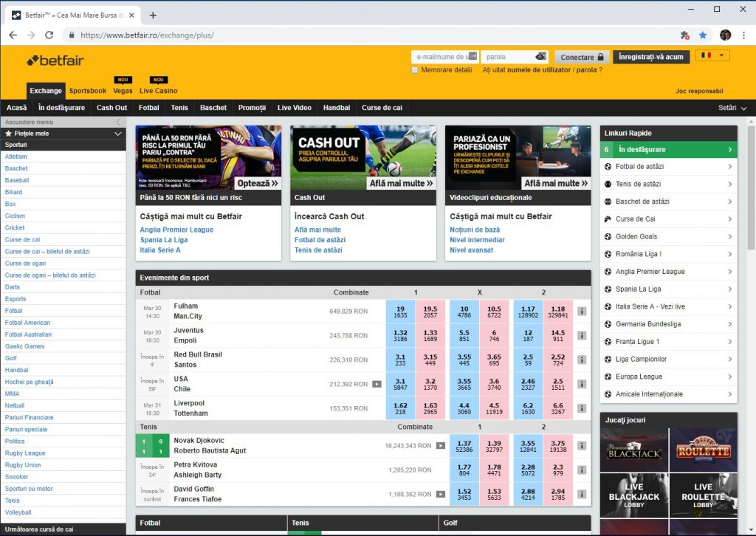
Task: Open a new browser tab
Action: coord(153,16)
